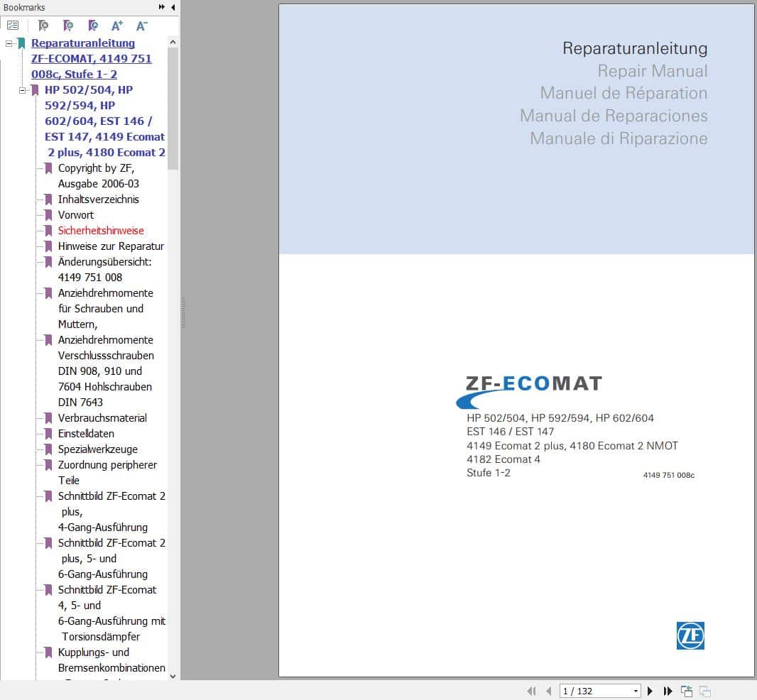Click bookmark icon next to Verbrauchsmaterial
The image size is (757, 700).
pos(48,418)
